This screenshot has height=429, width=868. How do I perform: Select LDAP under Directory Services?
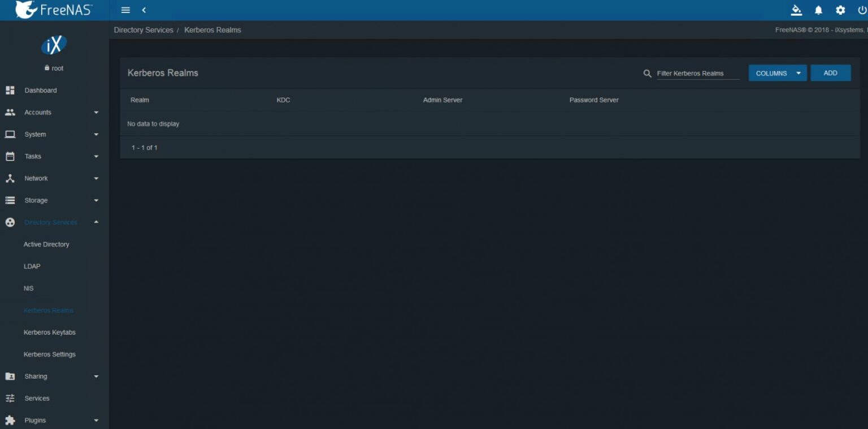(x=32, y=267)
